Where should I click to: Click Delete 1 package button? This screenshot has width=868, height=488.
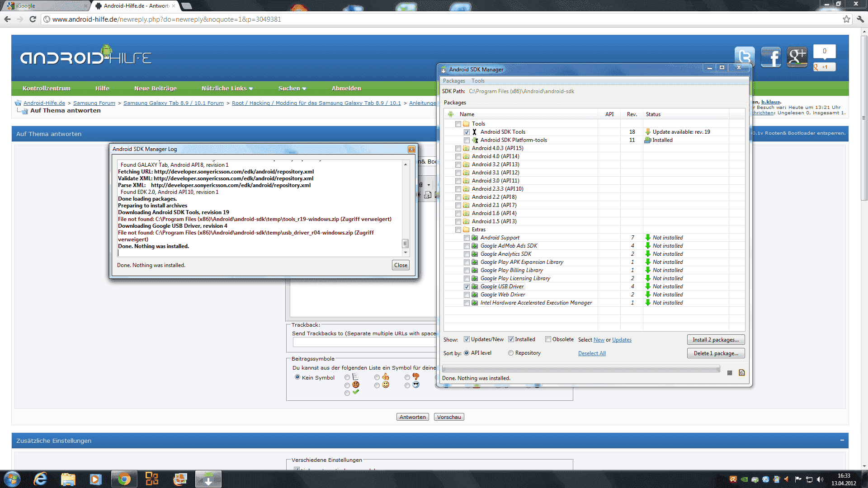tap(716, 353)
